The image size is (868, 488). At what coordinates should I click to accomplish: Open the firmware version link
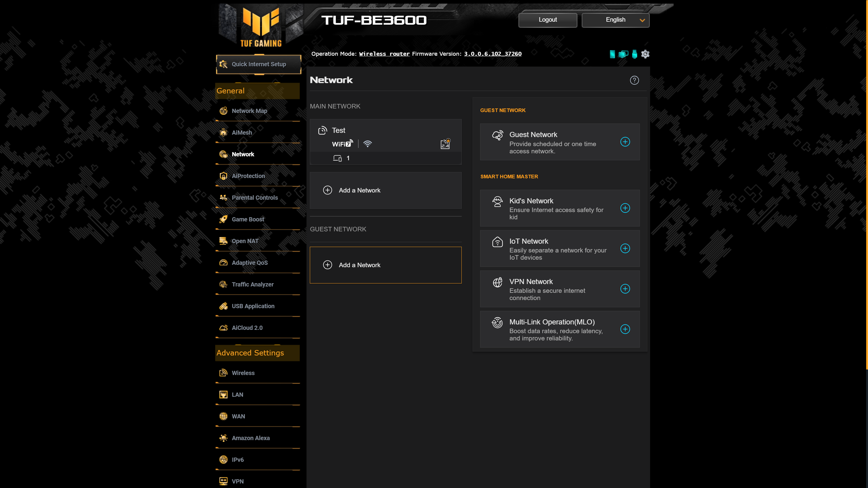pos(493,54)
